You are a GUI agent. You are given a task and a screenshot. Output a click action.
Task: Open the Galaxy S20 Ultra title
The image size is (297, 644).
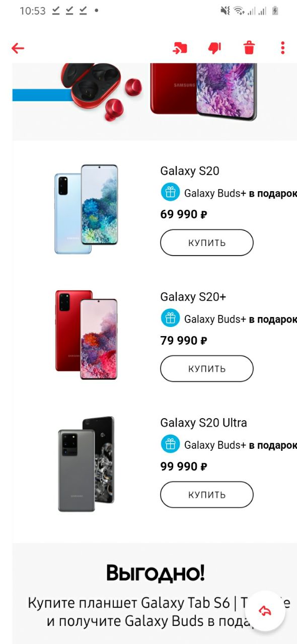point(204,423)
